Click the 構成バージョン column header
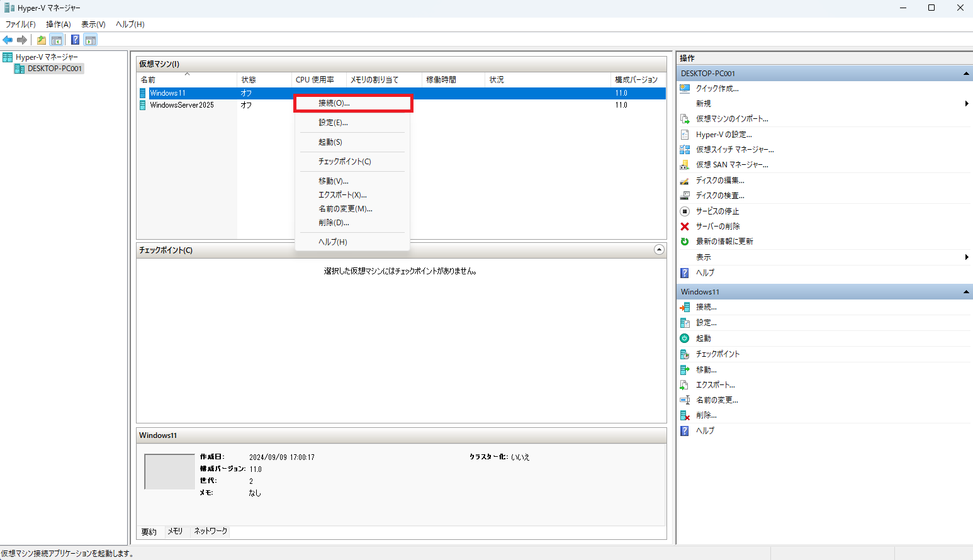The image size is (973, 560). (x=639, y=80)
